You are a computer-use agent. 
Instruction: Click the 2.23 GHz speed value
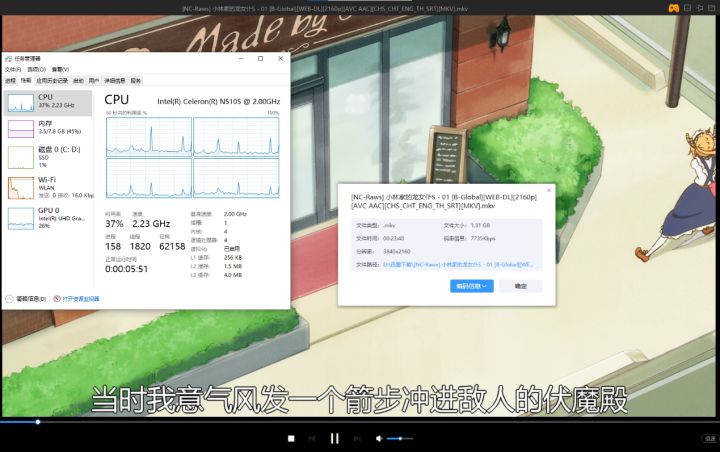point(151,224)
